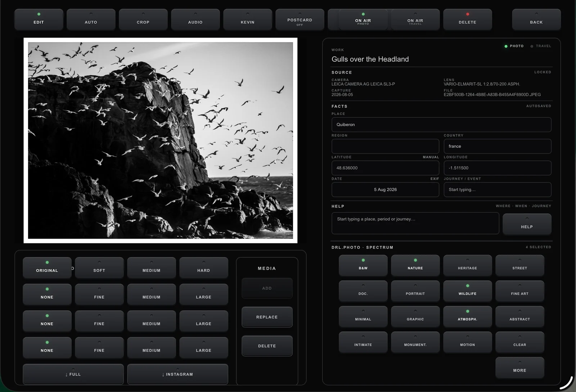Download the Instagram export
The image size is (576, 392).
pos(177,374)
